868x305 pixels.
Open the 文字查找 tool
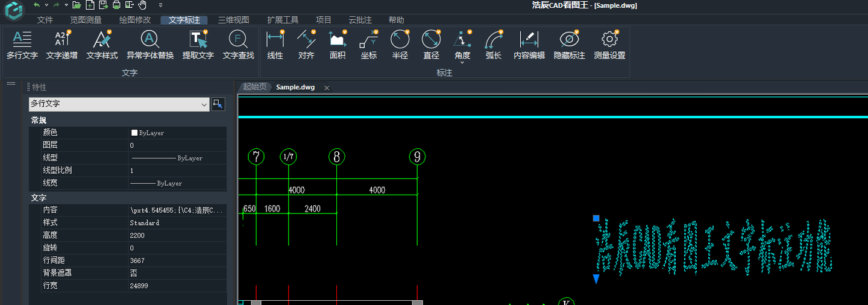[238, 45]
